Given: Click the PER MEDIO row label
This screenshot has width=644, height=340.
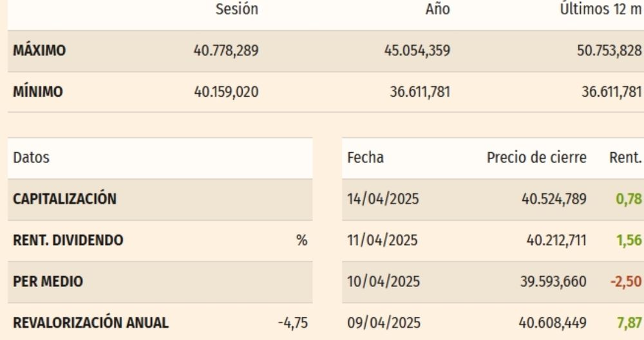Looking at the screenshot, I should coord(48,281).
